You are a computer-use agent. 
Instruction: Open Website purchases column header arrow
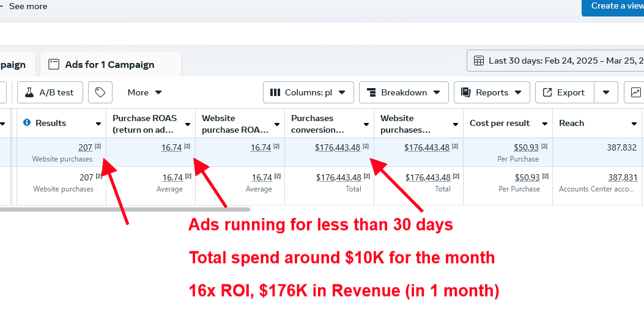(x=456, y=124)
